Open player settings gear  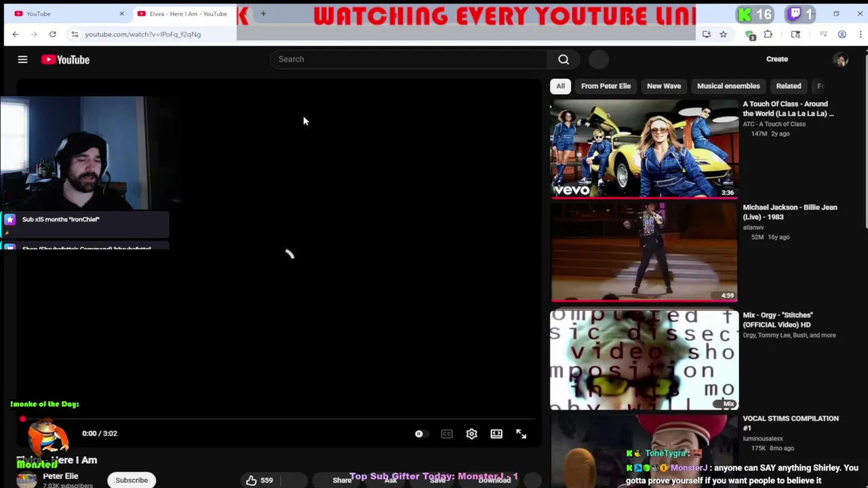471,434
